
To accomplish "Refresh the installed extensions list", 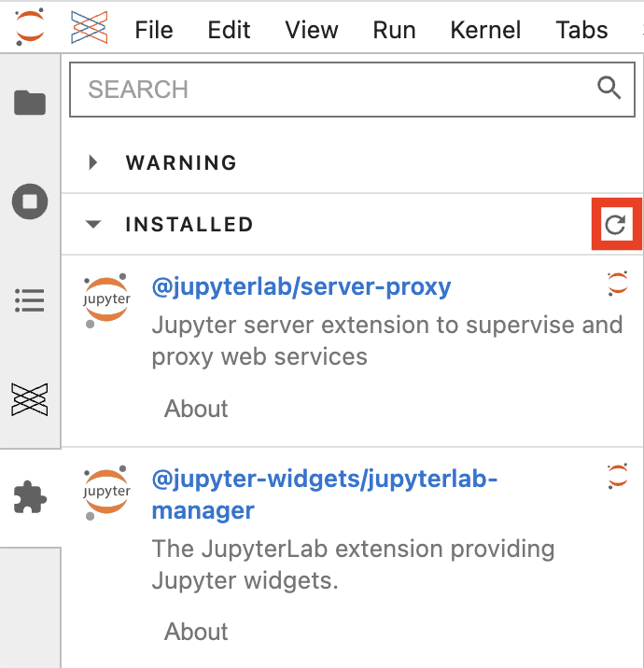I will click(x=615, y=225).
